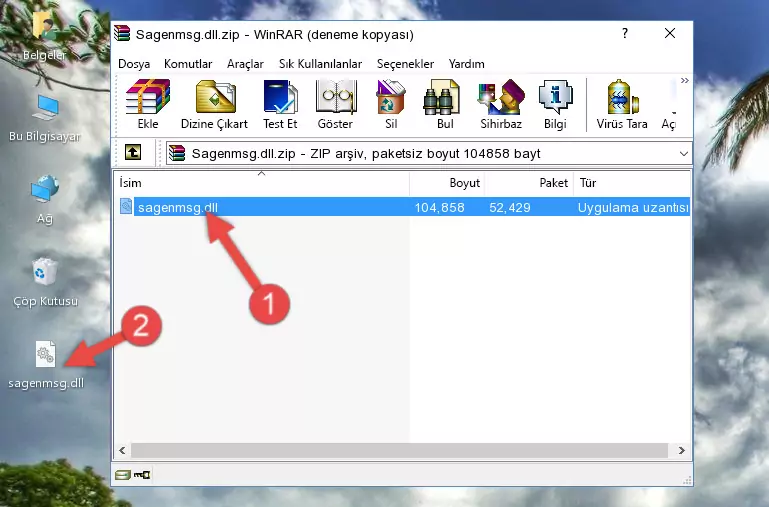
Task: Sort by the Tür column header
Action: pyautogui.click(x=632, y=183)
